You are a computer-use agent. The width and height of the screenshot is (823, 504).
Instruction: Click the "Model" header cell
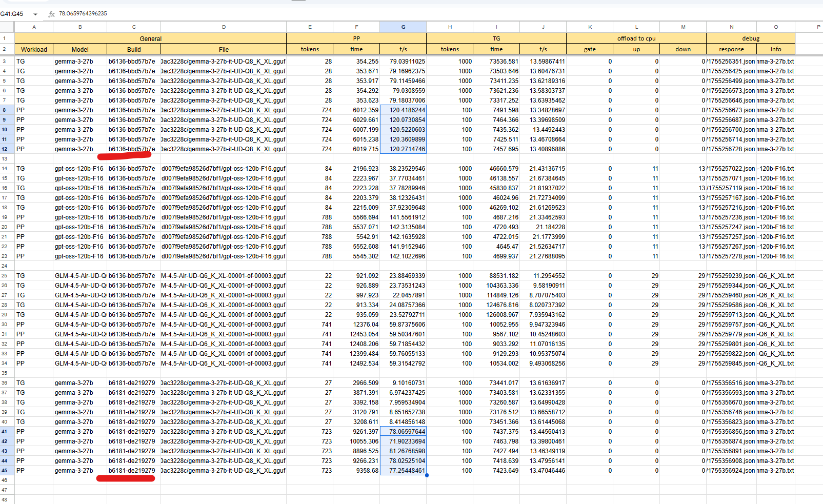point(80,49)
